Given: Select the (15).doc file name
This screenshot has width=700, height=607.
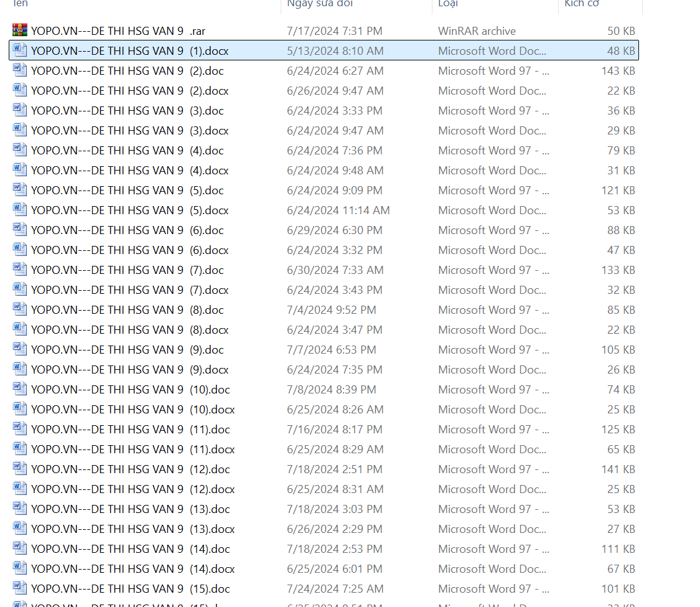Looking at the screenshot, I should tap(131, 588).
